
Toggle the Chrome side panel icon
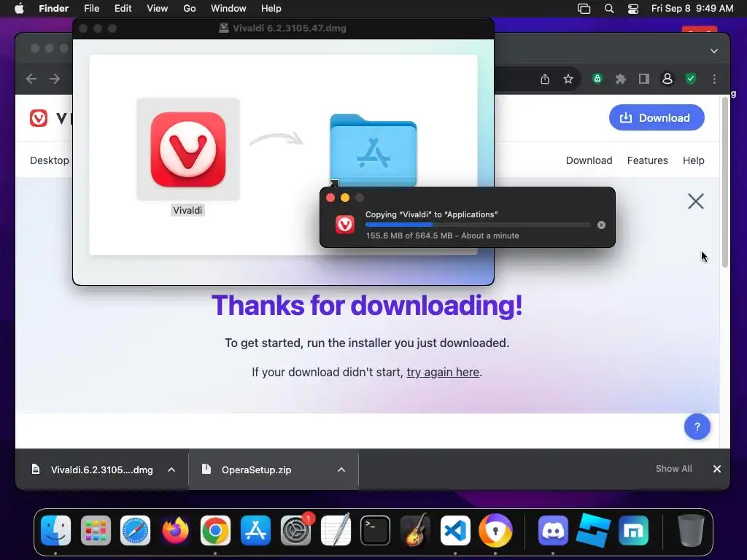tap(644, 79)
